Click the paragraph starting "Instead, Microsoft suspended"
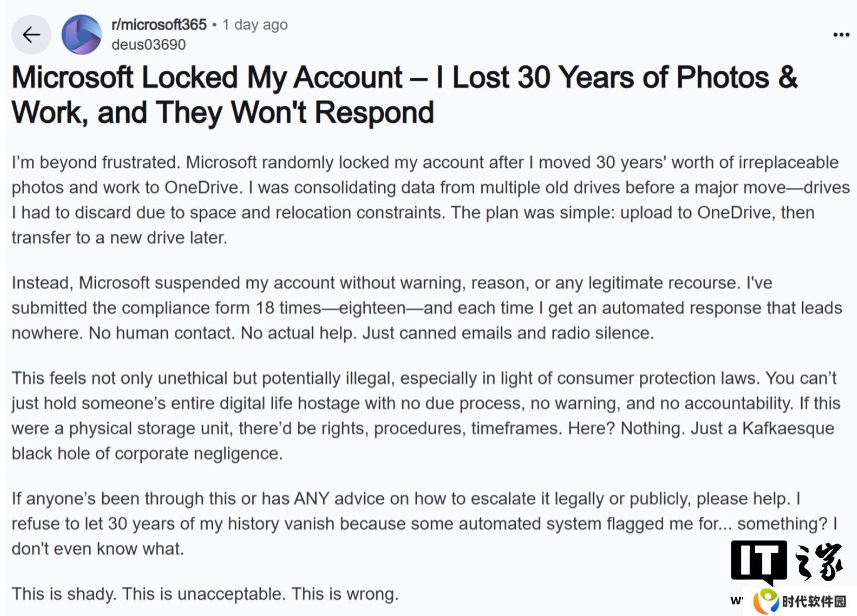 coord(427,308)
